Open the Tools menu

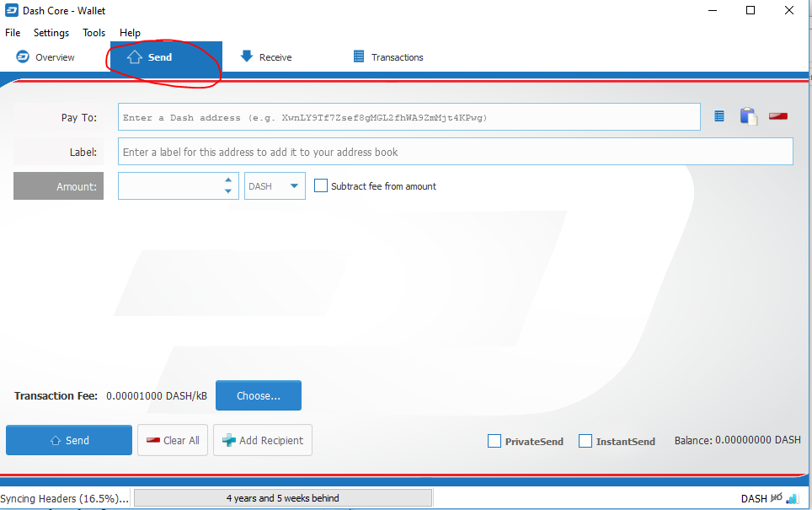click(x=93, y=33)
